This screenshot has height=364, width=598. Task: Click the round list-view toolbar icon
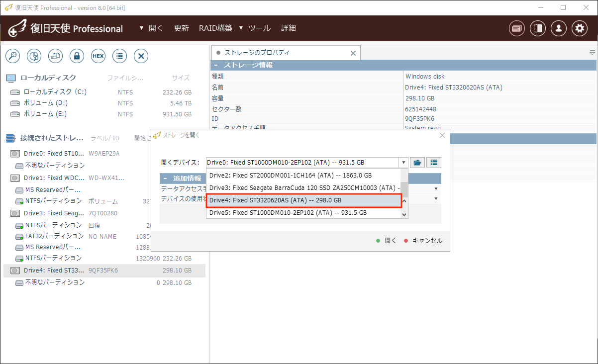tap(119, 56)
